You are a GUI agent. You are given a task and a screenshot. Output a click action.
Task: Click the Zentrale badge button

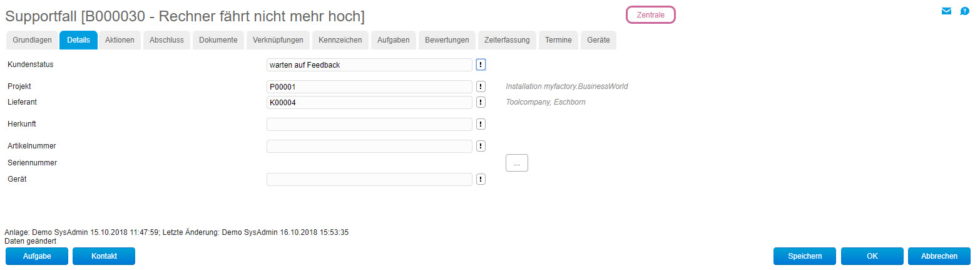[x=651, y=14]
